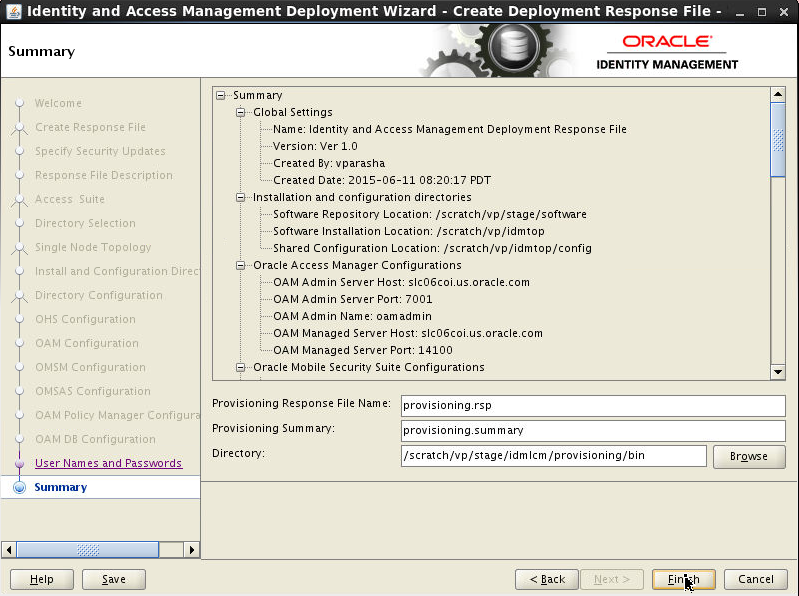The image size is (799, 596).
Task: Select the OMSAS Configuration step
Action: tap(93, 391)
